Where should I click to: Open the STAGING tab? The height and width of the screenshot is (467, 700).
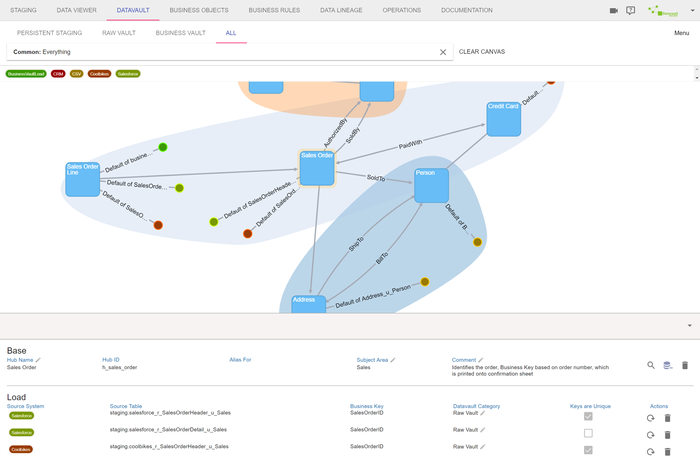(x=23, y=10)
